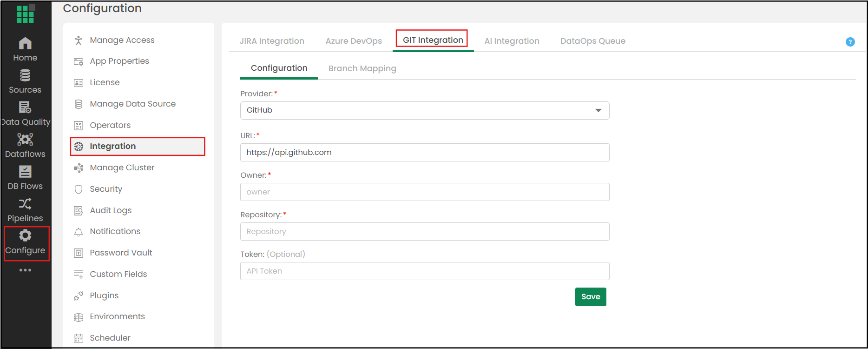Go to Home in the sidebar

coord(25,49)
